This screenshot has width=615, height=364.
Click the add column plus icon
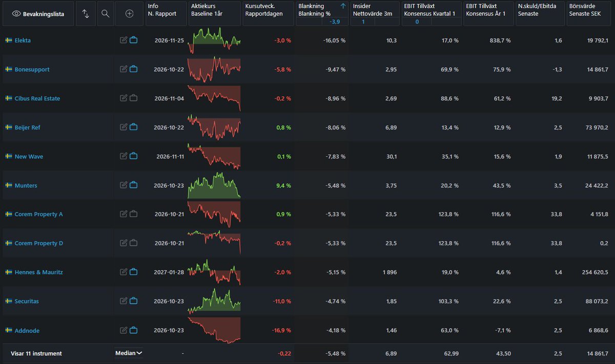[x=129, y=14]
